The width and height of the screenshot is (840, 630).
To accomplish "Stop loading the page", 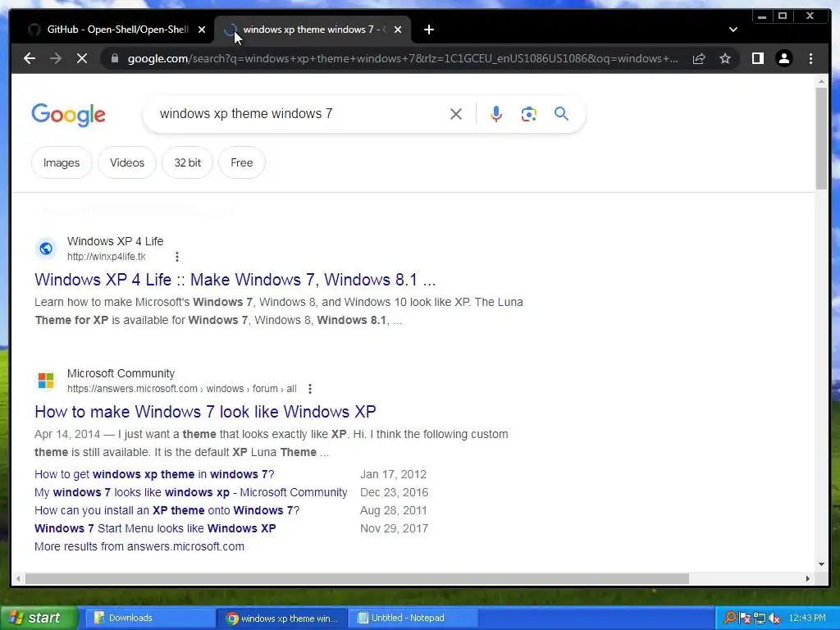I will coord(82,58).
